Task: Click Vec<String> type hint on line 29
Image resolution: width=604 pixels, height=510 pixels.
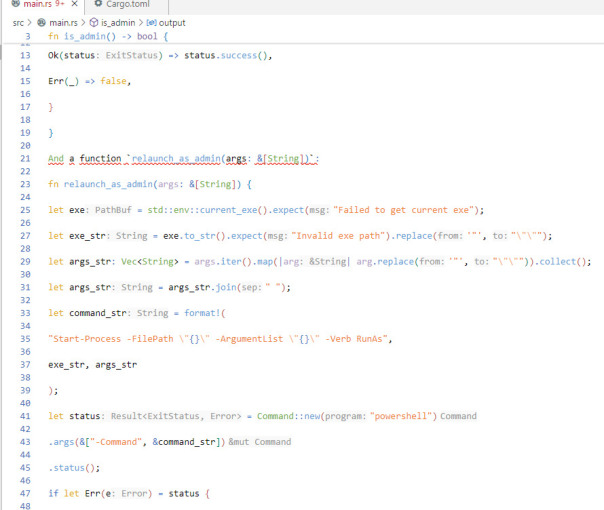Action: pyautogui.click(x=150, y=262)
